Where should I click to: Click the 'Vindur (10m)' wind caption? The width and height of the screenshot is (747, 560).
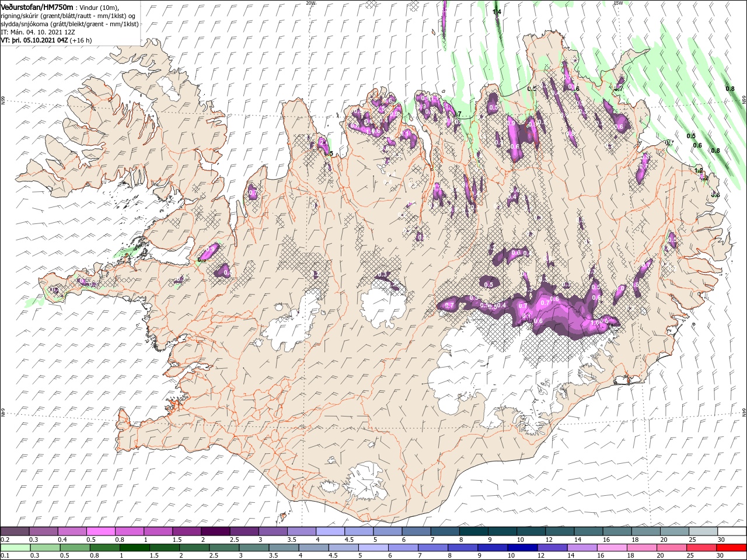click(99, 8)
